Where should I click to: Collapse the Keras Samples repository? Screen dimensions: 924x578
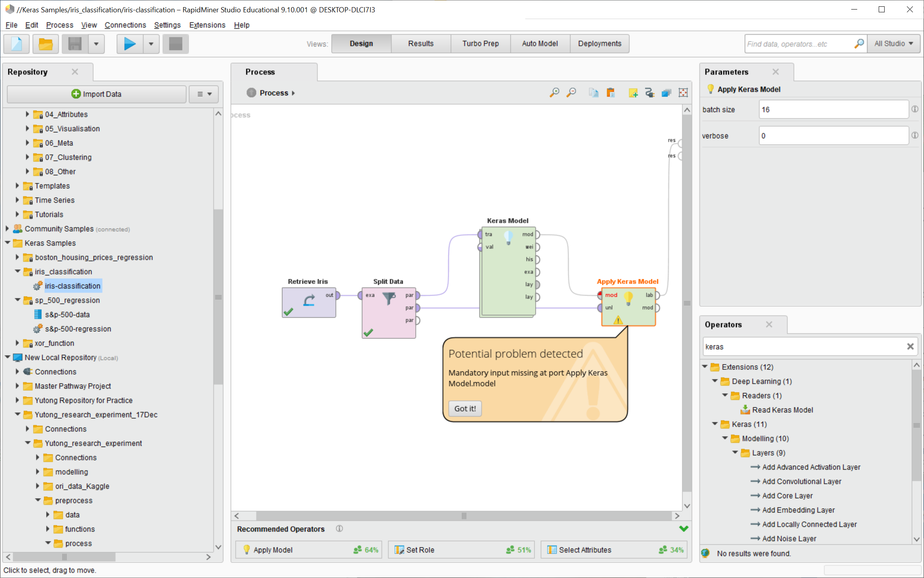coord(7,243)
